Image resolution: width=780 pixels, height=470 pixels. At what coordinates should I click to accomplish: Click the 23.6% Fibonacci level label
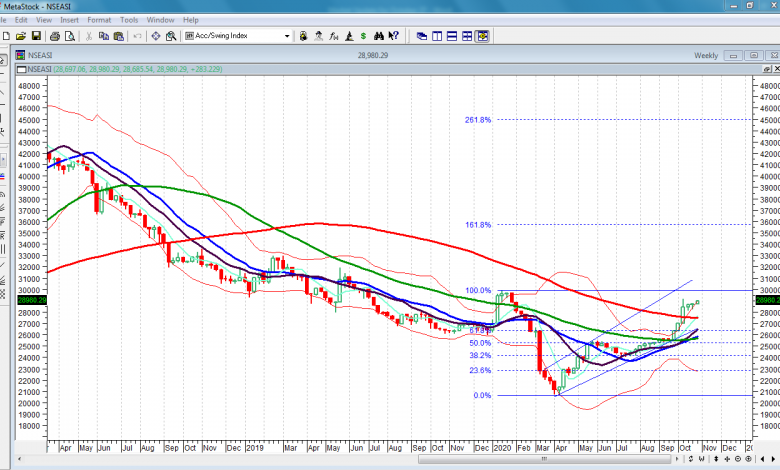click(x=480, y=370)
